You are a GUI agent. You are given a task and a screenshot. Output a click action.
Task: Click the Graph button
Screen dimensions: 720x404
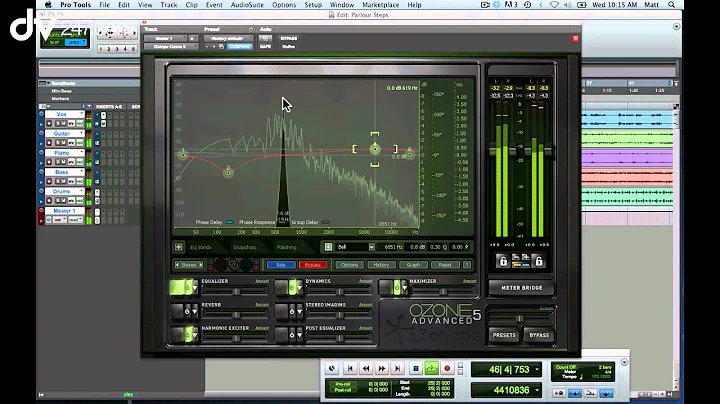tap(413, 265)
